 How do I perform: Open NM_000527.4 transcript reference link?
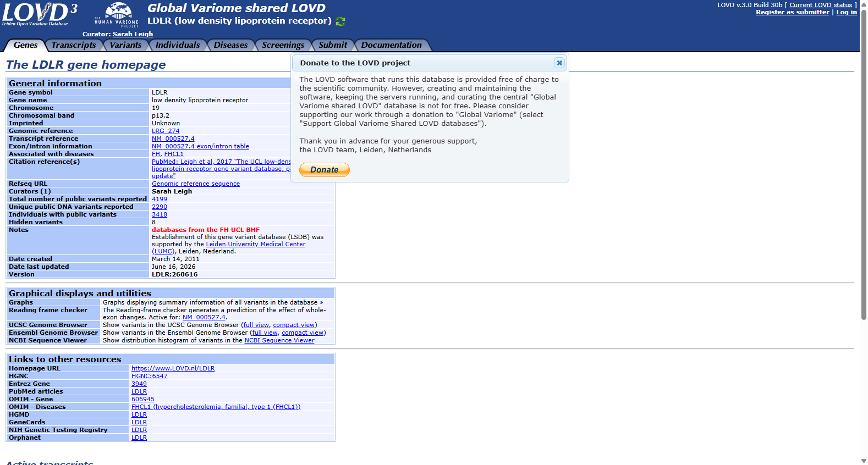[x=173, y=139]
